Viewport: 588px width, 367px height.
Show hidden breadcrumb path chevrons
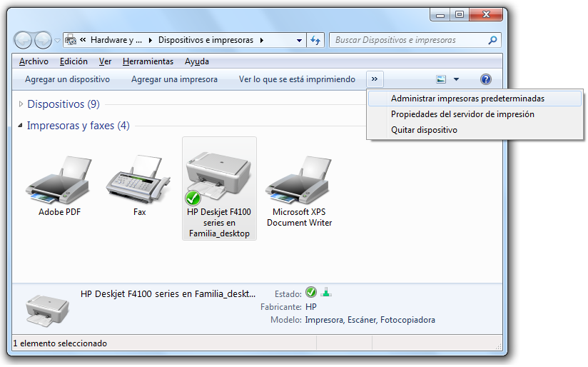pyautogui.click(x=83, y=40)
